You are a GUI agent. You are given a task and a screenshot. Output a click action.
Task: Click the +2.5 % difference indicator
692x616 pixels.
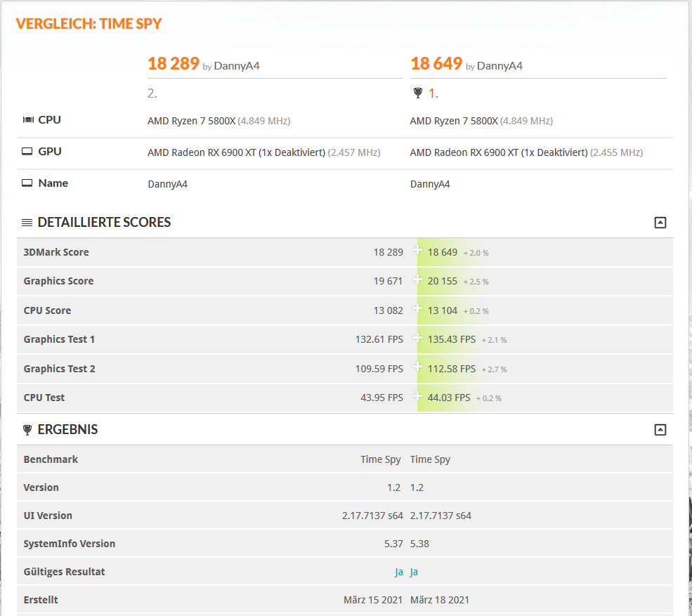(x=476, y=282)
